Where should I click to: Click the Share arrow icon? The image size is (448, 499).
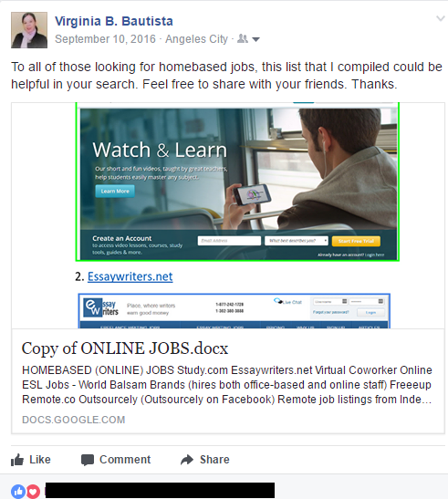[x=187, y=460]
